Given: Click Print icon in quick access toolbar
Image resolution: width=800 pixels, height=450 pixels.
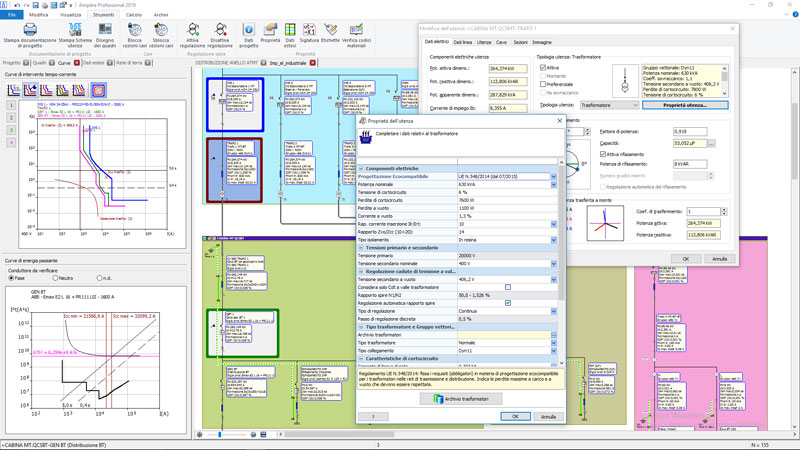Looking at the screenshot, I should [44, 5].
